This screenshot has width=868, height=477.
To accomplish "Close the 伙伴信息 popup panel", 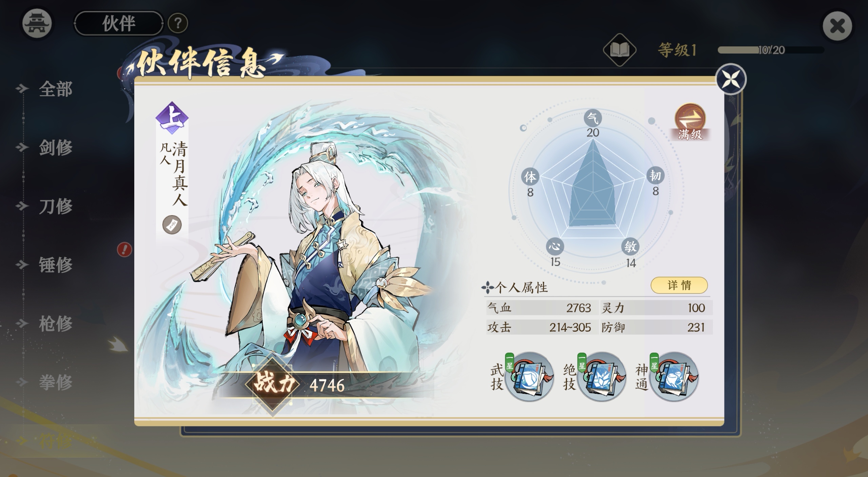I will (731, 79).
